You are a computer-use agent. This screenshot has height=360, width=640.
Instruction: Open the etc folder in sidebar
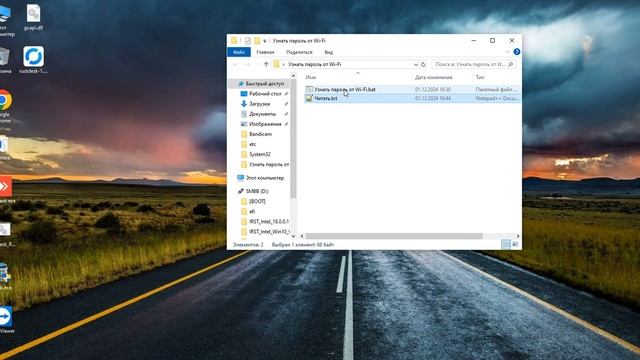(252, 144)
